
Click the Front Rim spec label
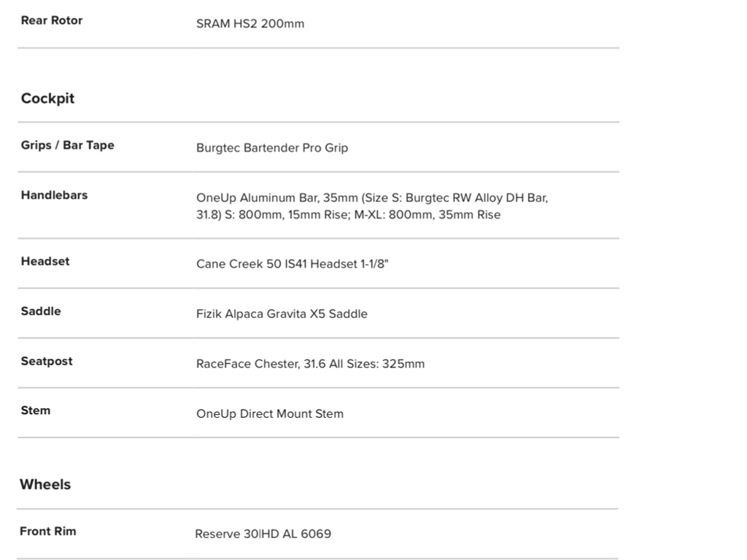pyautogui.click(x=47, y=532)
